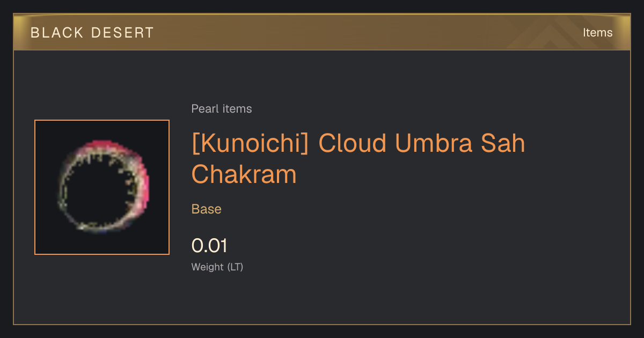644x338 pixels.
Task: Open the BLACK DESERT logo in the header
Action: tap(92, 33)
